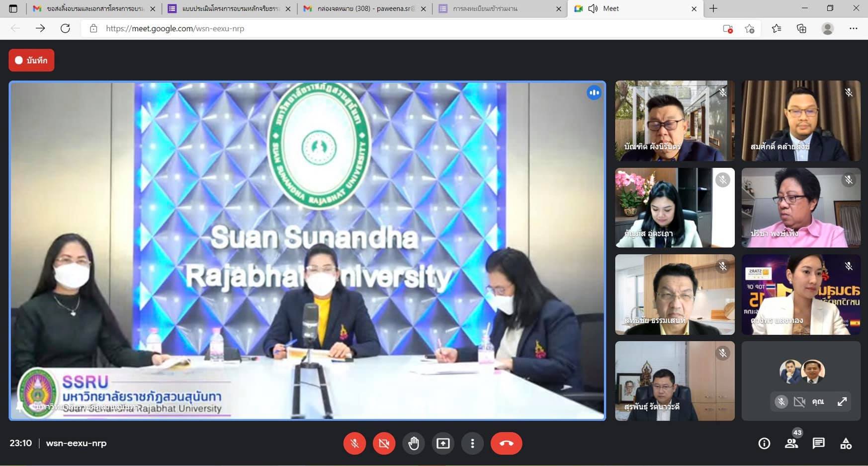Toggle the camera off button
The image size is (868, 466).
pyautogui.click(x=384, y=443)
